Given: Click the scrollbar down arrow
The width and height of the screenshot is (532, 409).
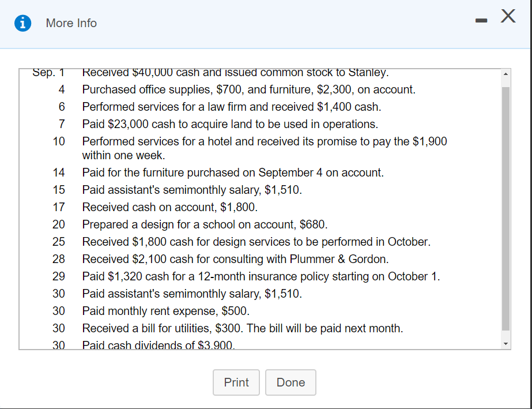Looking at the screenshot, I should [x=505, y=344].
